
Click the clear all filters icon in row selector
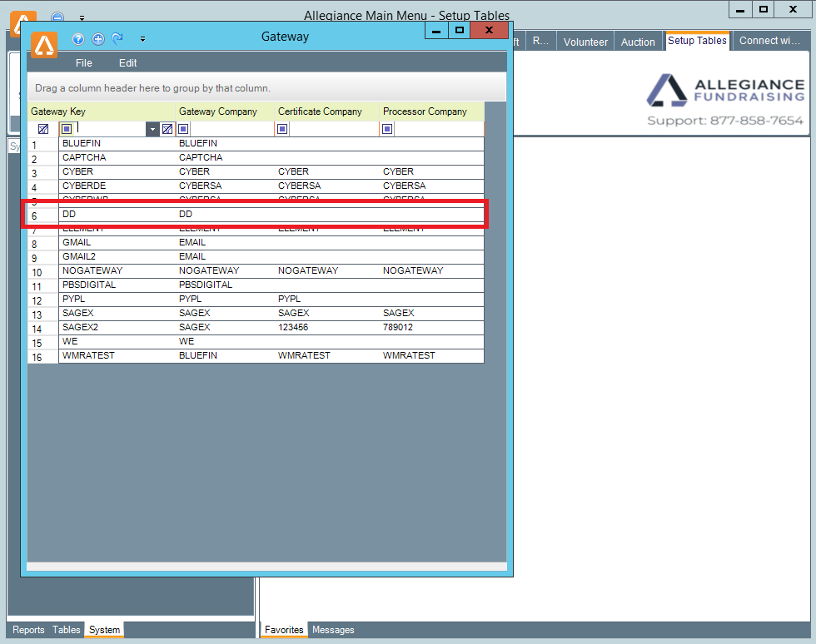point(43,129)
